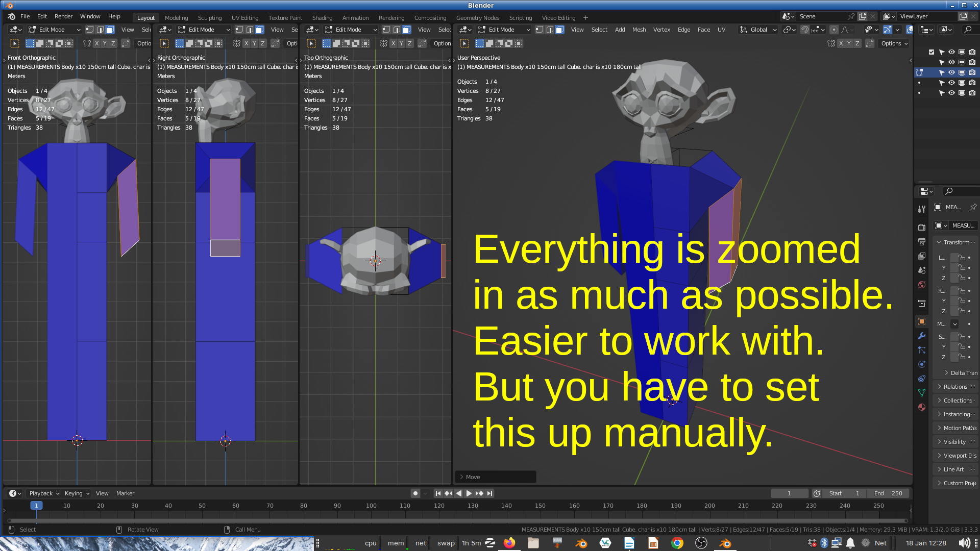Jump to the last frame of the timeline

[490, 493]
